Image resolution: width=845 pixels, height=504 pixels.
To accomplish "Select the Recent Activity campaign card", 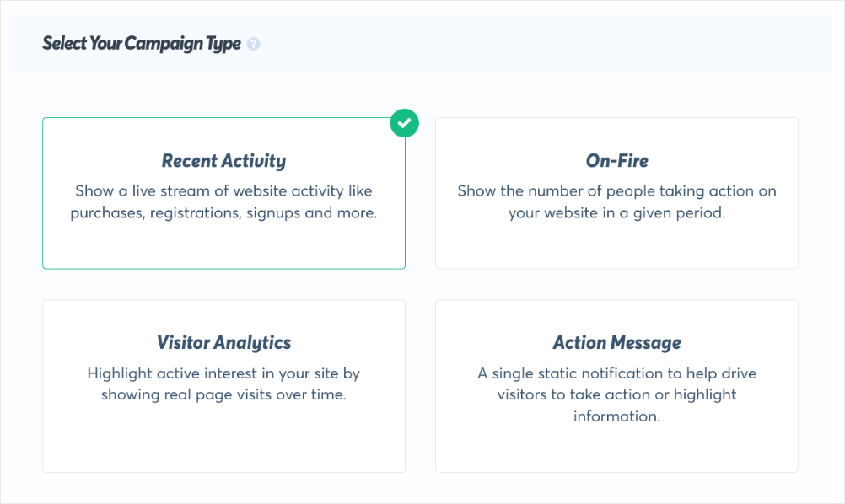I will click(x=223, y=193).
